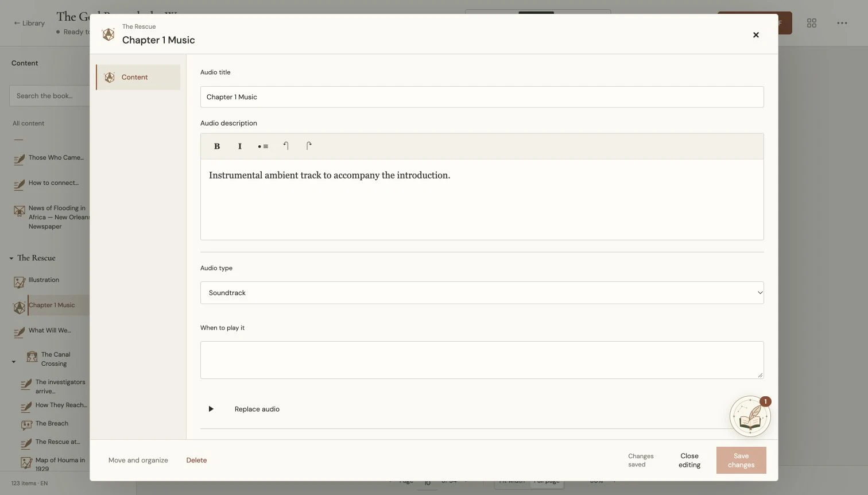Image resolution: width=868 pixels, height=495 pixels.
Task: Focus the Search the book field
Action: [50, 96]
